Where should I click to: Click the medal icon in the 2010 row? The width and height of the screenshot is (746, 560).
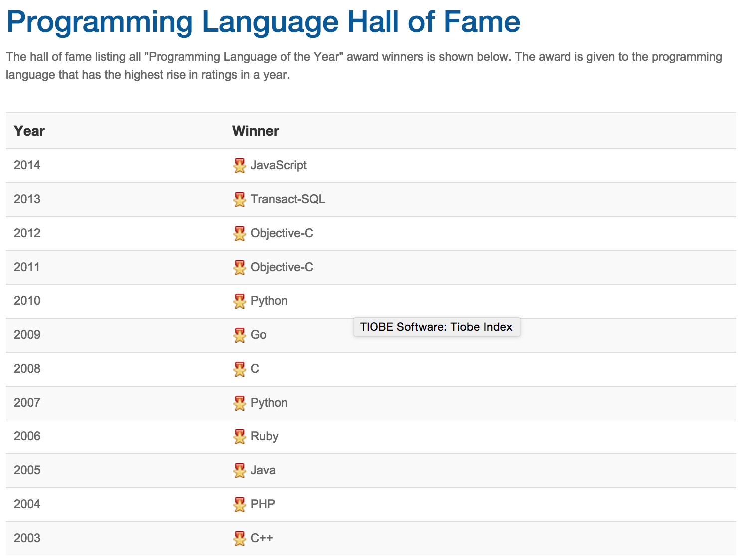tap(240, 301)
